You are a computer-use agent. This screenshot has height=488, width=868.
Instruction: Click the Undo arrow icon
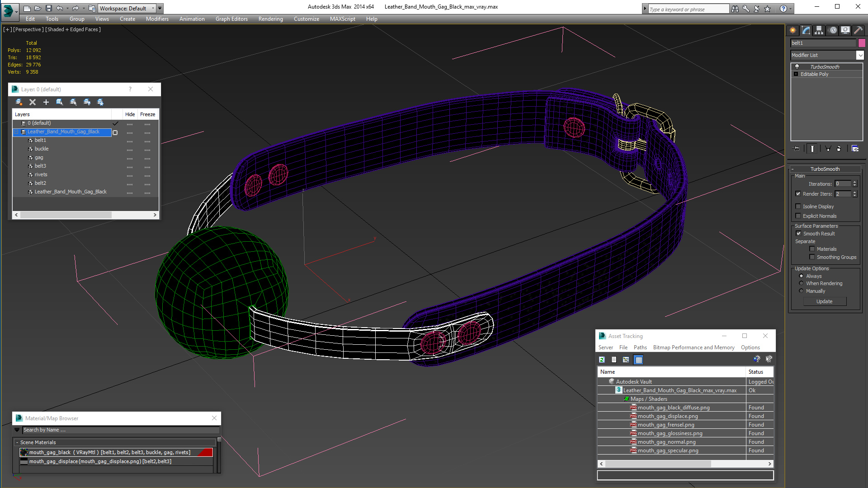[59, 8]
